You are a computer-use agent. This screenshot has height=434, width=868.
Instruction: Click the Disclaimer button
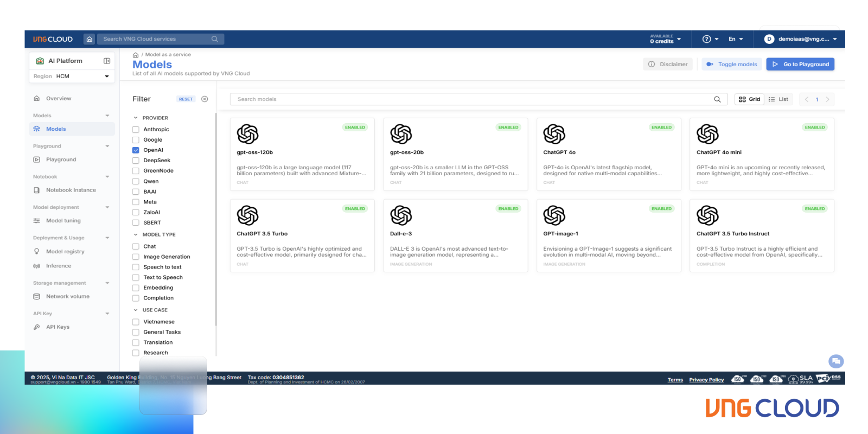point(668,65)
